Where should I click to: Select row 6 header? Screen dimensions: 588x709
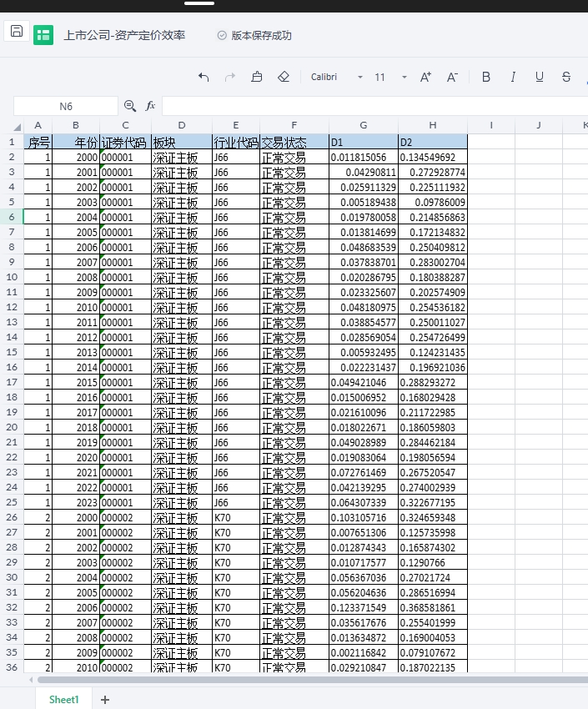coord(12,217)
